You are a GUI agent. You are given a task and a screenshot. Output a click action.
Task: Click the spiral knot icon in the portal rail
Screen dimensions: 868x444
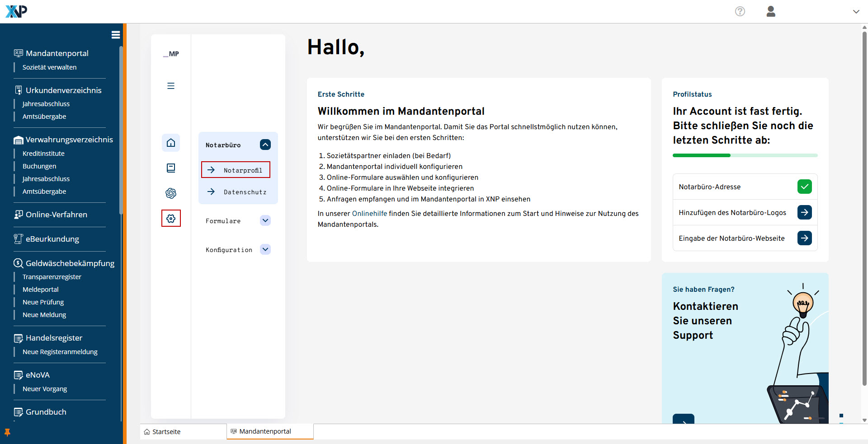[171, 193]
